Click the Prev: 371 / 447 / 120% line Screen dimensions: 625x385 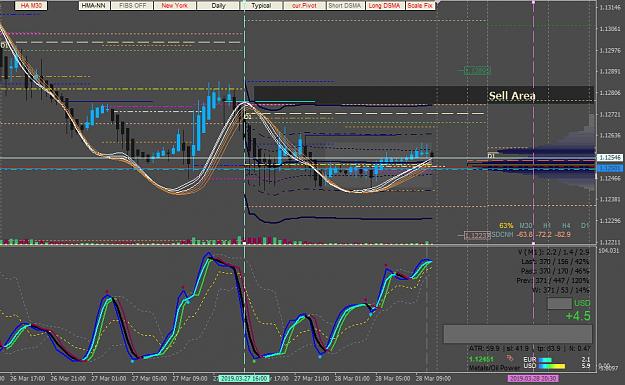pos(553,281)
